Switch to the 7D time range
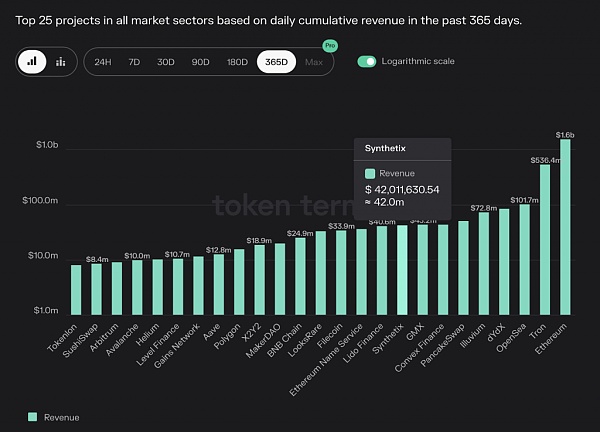 point(134,62)
